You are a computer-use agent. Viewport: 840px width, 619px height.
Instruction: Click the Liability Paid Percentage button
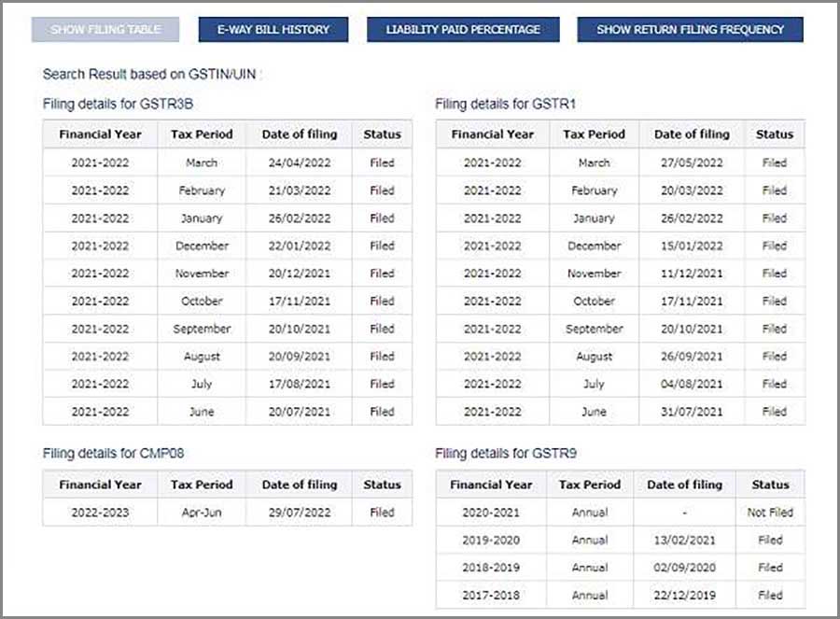click(463, 30)
